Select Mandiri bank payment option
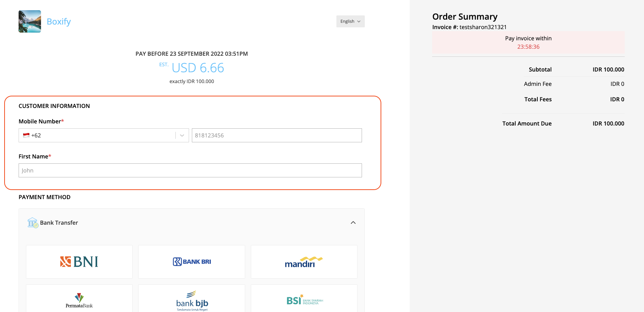Image resolution: width=644 pixels, height=312 pixels. (x=304, y=262)
